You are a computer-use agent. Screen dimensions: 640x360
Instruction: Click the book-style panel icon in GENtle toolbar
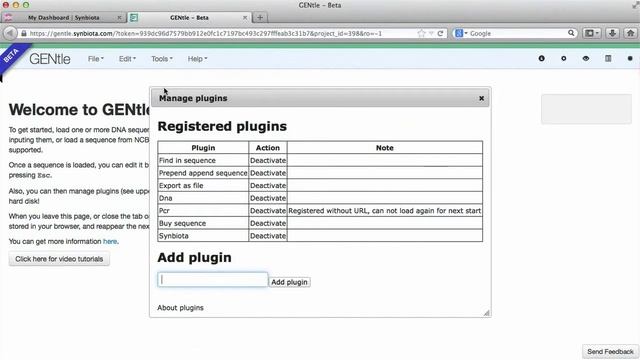point(608,59)
